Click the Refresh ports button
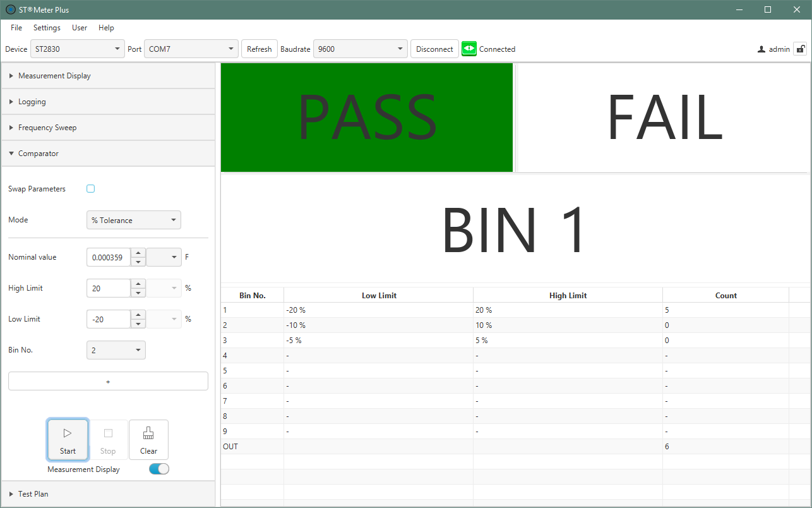The image size is (812, 508). [259, 49]
